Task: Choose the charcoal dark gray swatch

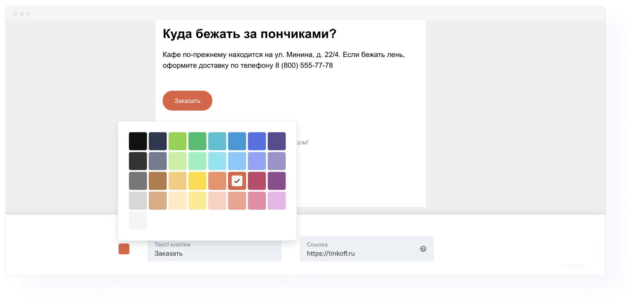Action: [138, 161]
